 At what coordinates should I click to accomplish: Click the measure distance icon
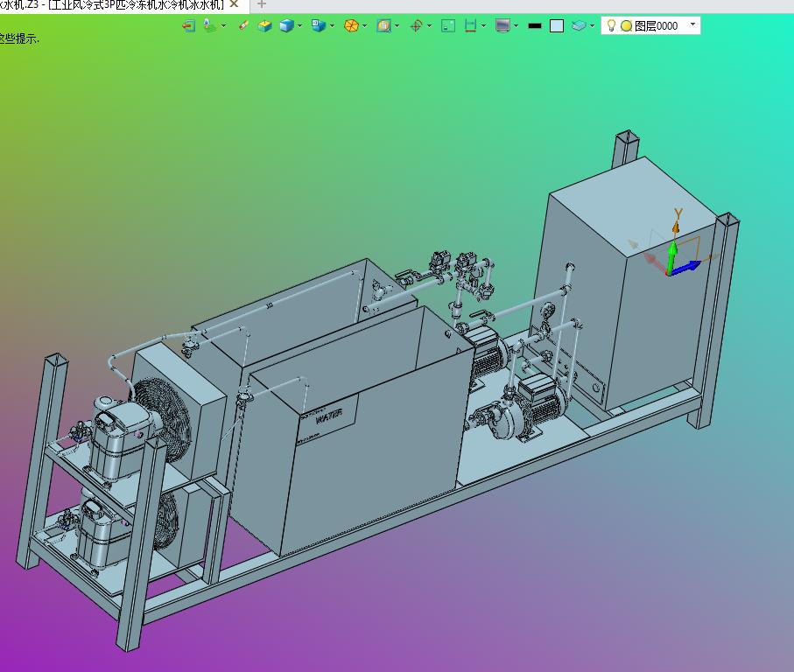tap(470, 25)
